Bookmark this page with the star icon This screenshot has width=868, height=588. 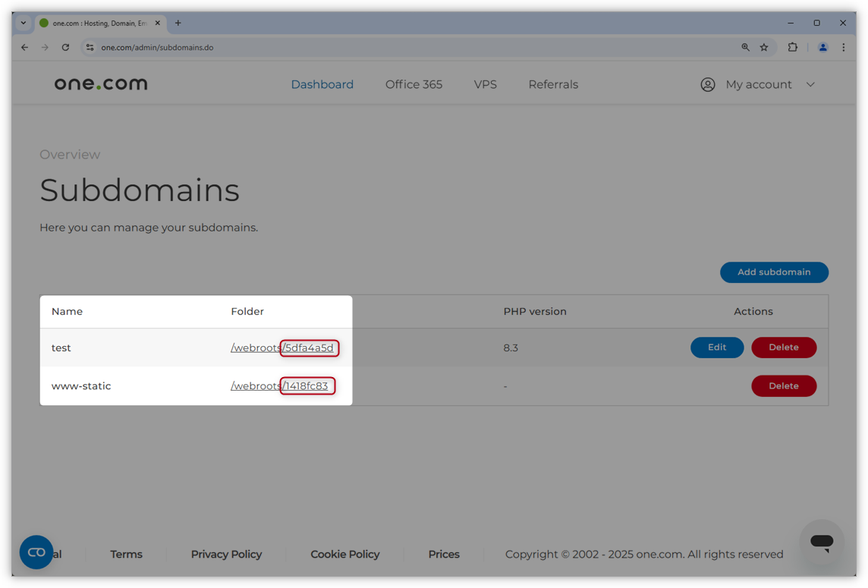[x=764, y=47]
